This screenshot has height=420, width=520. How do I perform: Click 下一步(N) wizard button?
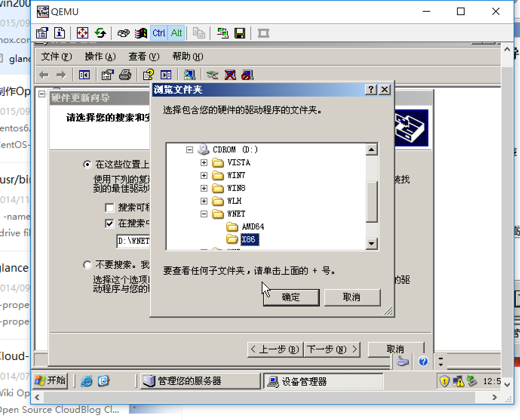pos(332,349)
